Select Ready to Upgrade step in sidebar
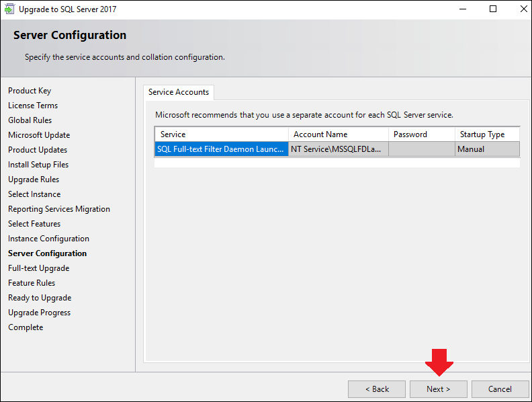532x402 pixels. tap(40, 298)
